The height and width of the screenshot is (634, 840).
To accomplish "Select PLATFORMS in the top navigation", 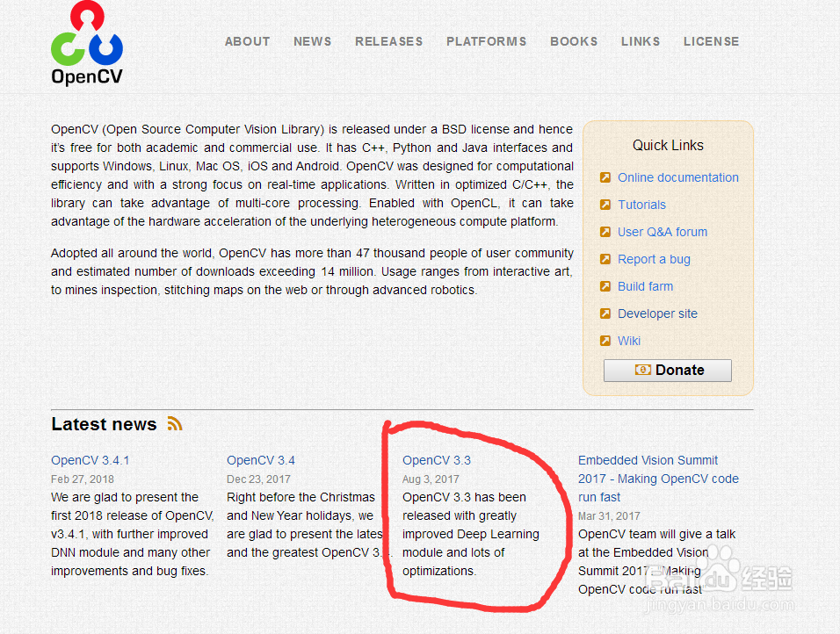I will pos(487,41).
